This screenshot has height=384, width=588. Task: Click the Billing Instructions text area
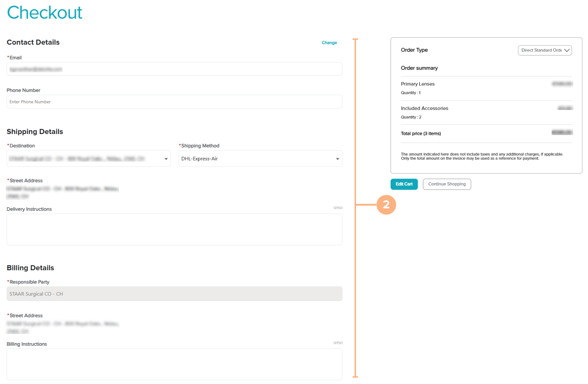point(174,364)
